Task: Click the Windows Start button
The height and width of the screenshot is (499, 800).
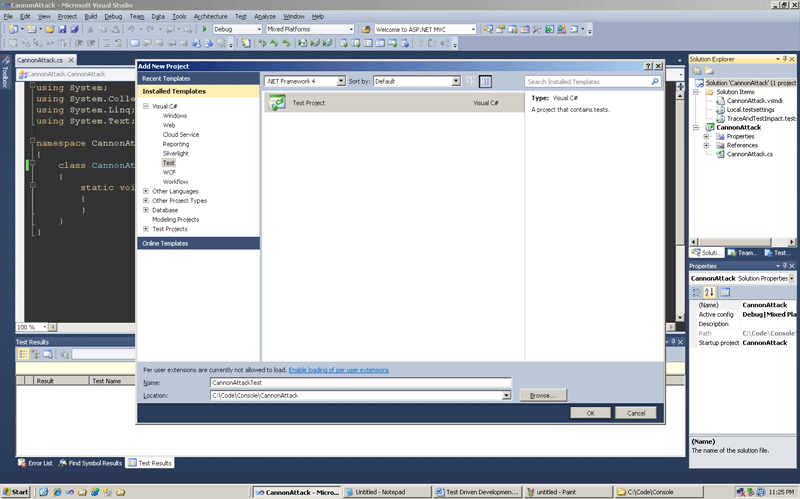Action: click(x=16, y=492)
